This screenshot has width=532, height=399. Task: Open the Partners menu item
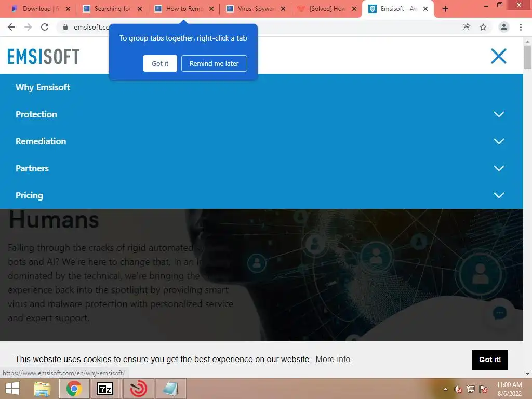32,168
